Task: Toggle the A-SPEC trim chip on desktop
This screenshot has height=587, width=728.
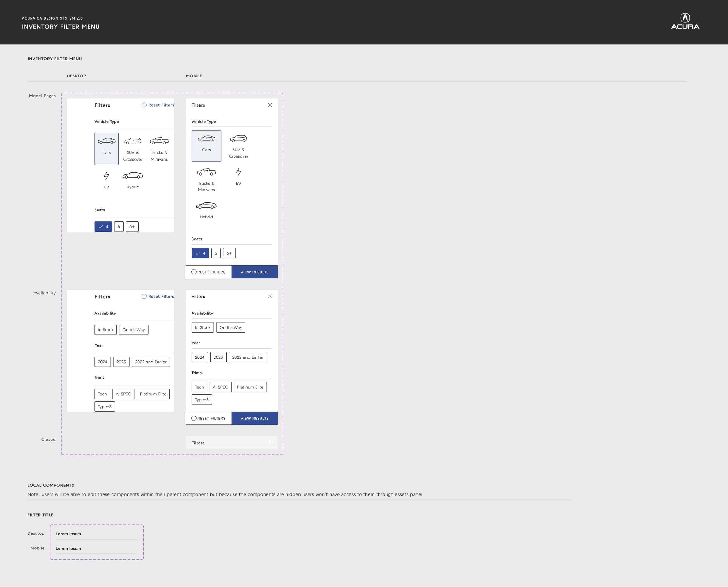Action: [123, 394]
